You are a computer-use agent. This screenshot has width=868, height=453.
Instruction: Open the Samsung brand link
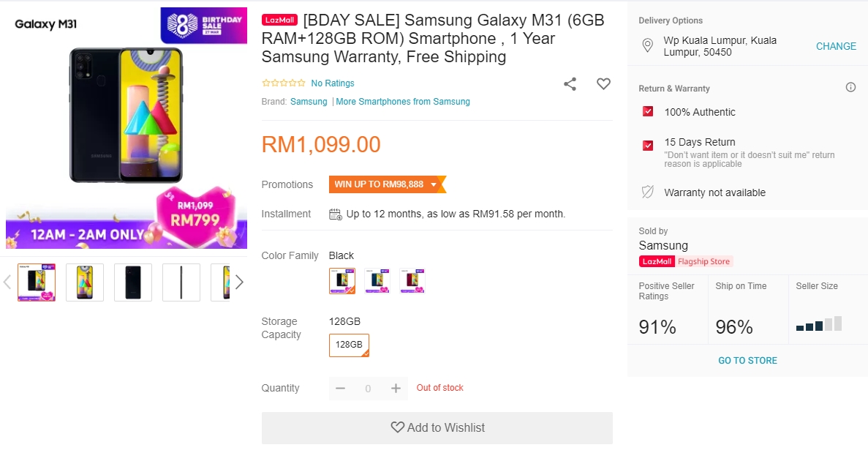(309, 102)
